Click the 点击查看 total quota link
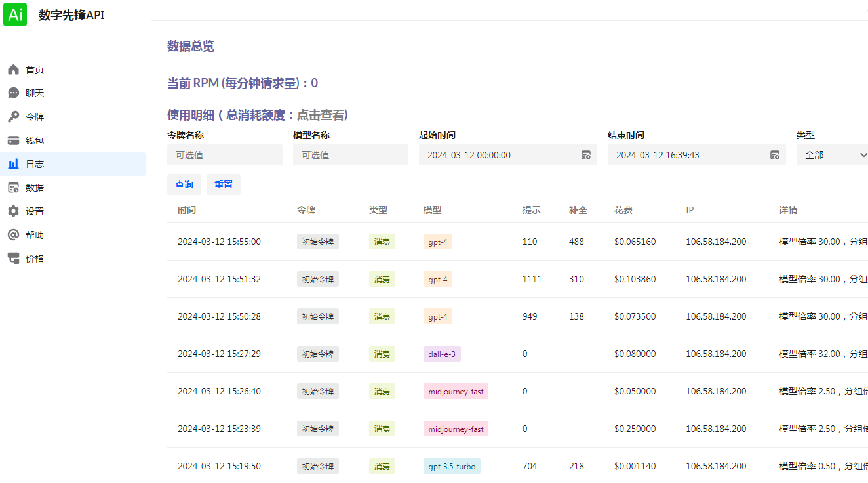This screenshot has height=483, width=868. coord(321,115)
